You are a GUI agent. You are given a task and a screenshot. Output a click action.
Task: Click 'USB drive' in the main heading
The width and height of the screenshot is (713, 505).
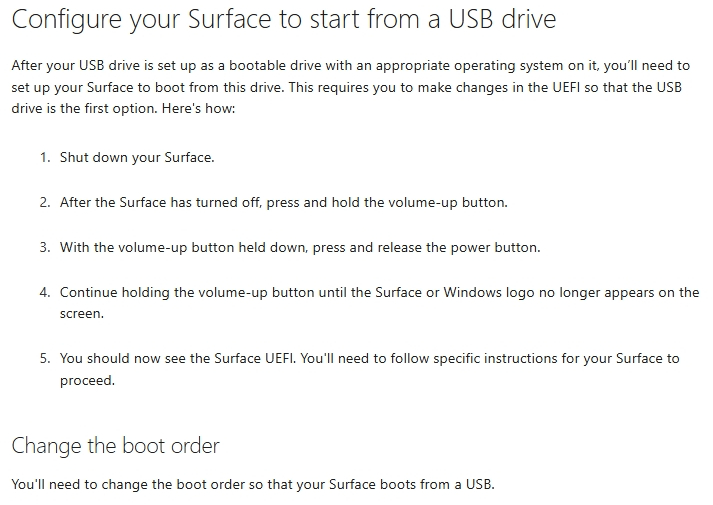(x=502, y=20)
